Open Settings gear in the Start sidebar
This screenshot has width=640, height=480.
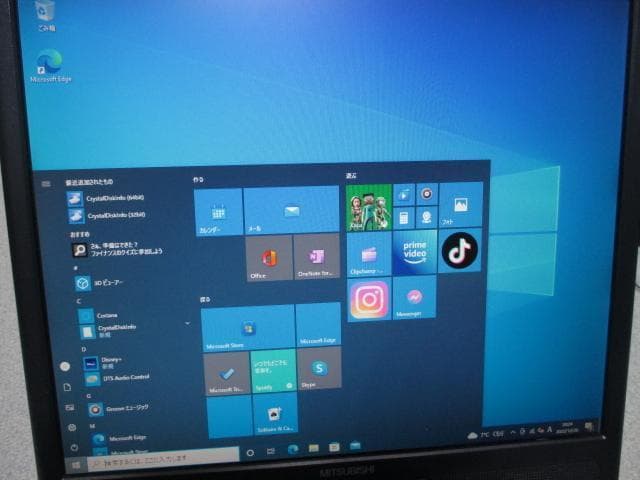tap(72, 428)
